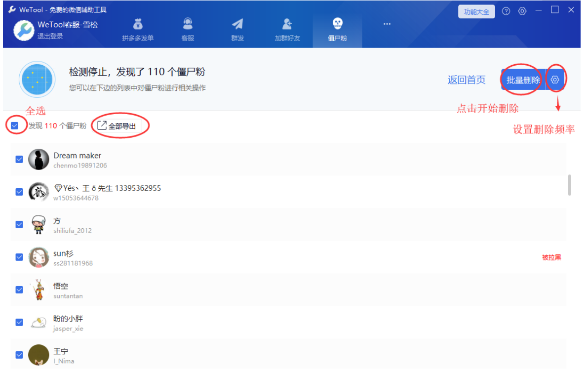
Task: Select the ID chenmo19891206
Action: (x=80, y=166)
